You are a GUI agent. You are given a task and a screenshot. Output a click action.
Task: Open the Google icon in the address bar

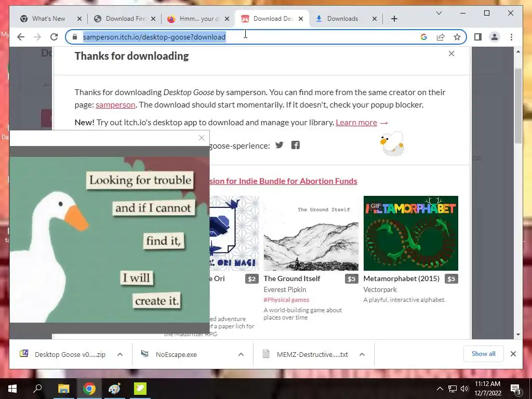(424, 37)
